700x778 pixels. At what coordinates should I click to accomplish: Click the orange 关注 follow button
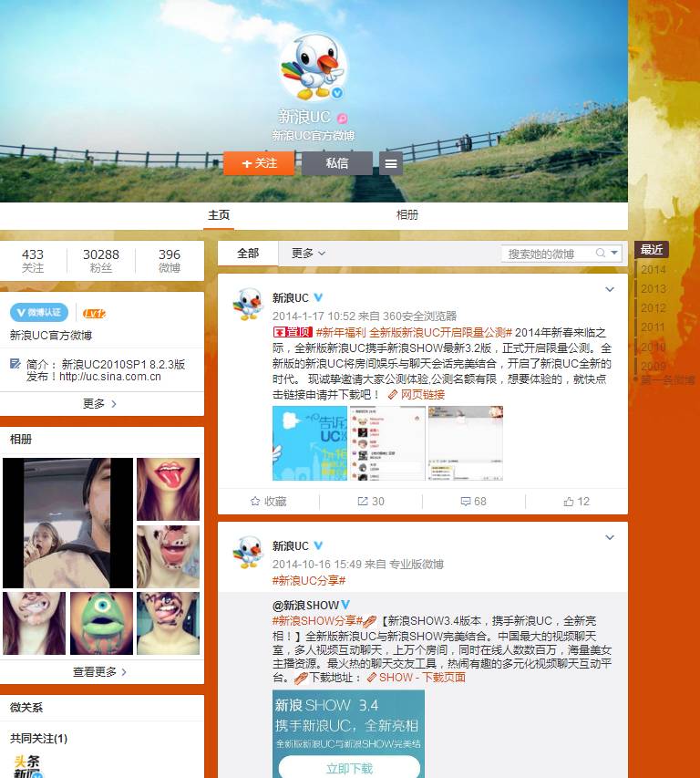pos(259,163)
